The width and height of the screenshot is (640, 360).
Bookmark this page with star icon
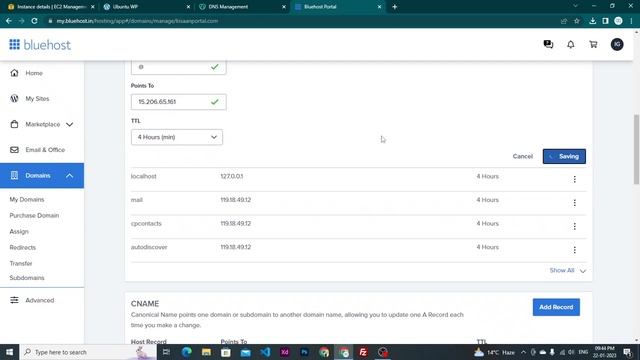click(x=577, y=21)
